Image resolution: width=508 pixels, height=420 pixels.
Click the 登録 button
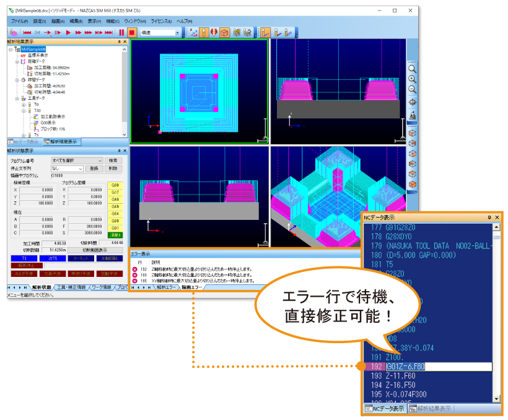coord(94,169)
